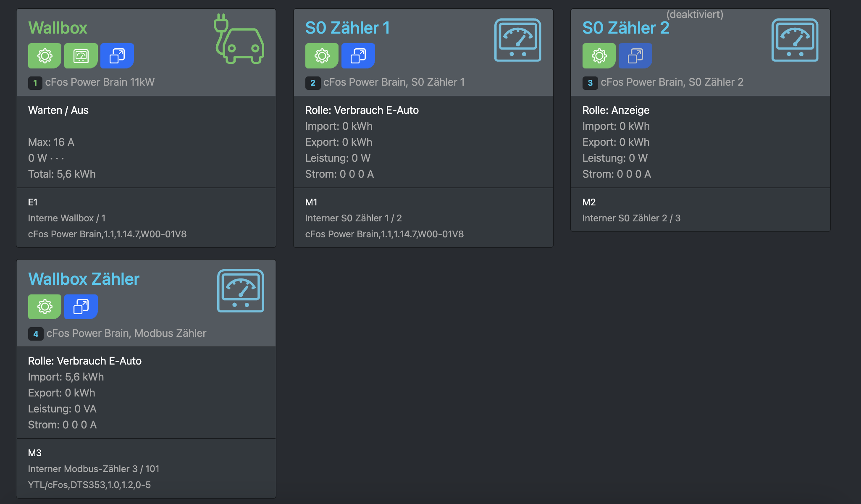The width and height of the screenshot is (861, 504).
Task: Click the S0 Zähler 2 title
Action: click(x=626, y=28)
